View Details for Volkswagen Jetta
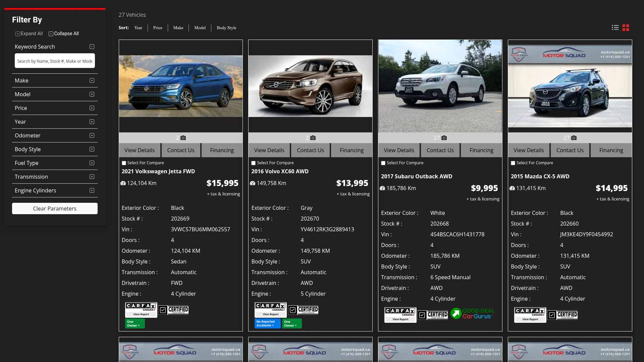 140,150
